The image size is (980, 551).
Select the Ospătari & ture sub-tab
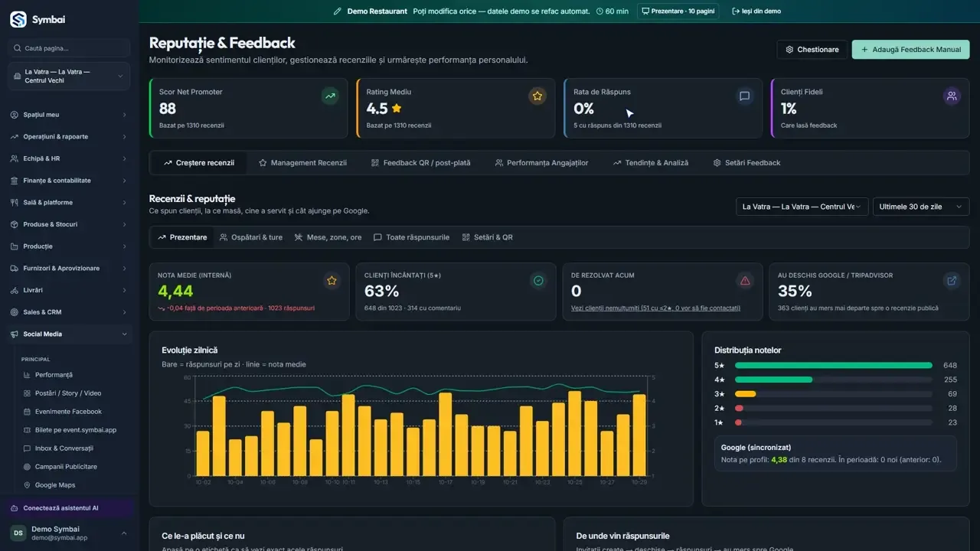point(251,237)
